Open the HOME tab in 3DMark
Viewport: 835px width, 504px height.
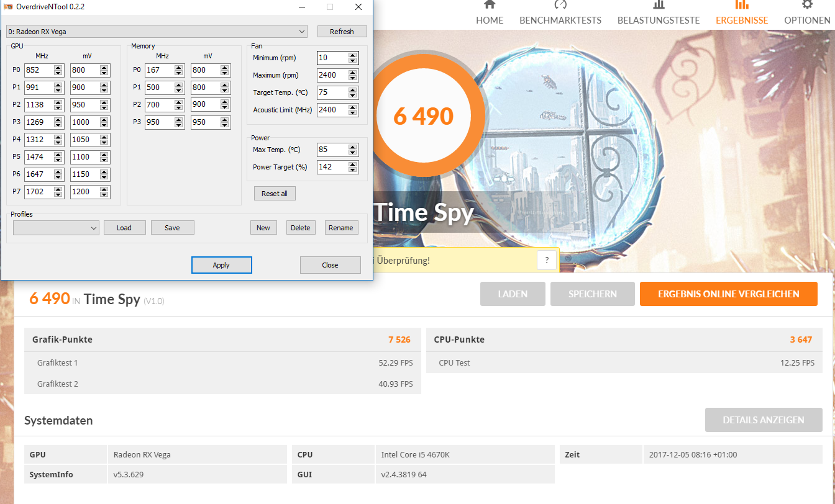(x=490, y=12)
